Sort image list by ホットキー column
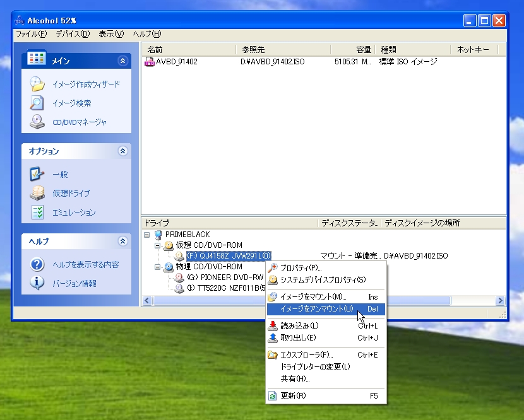 pos(475,50)
